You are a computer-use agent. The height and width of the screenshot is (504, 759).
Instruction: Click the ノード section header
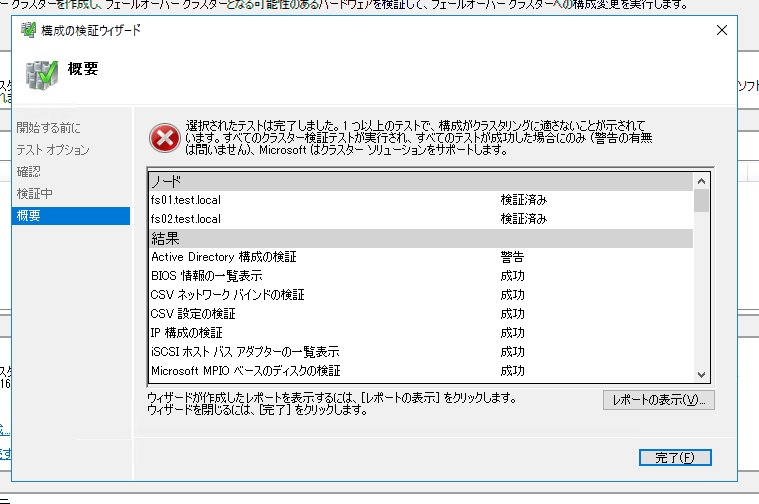(x=421, y=182)
